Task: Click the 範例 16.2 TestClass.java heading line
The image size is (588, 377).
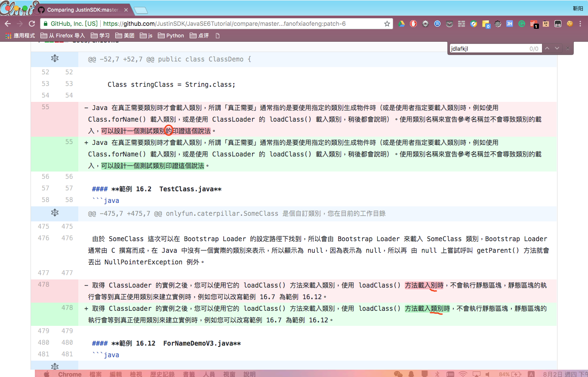Action: 157,189
